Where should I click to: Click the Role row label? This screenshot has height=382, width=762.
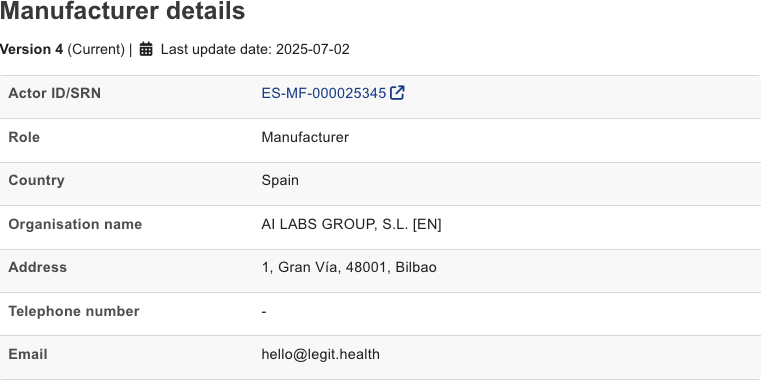[24, 137]
